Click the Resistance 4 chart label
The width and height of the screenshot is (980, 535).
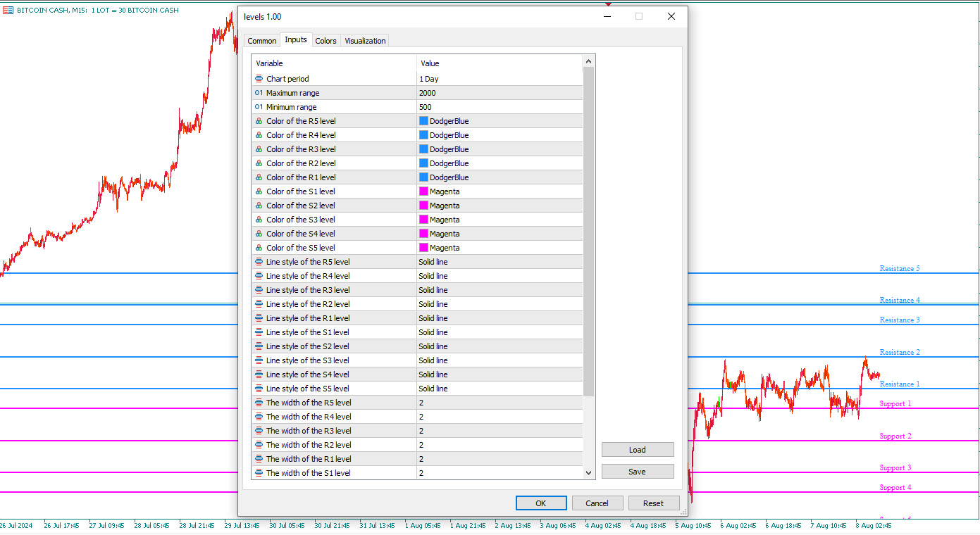900,300
